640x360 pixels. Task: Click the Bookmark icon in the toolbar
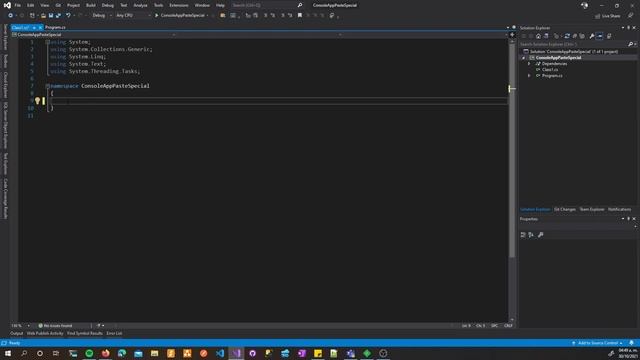point(300,16)
